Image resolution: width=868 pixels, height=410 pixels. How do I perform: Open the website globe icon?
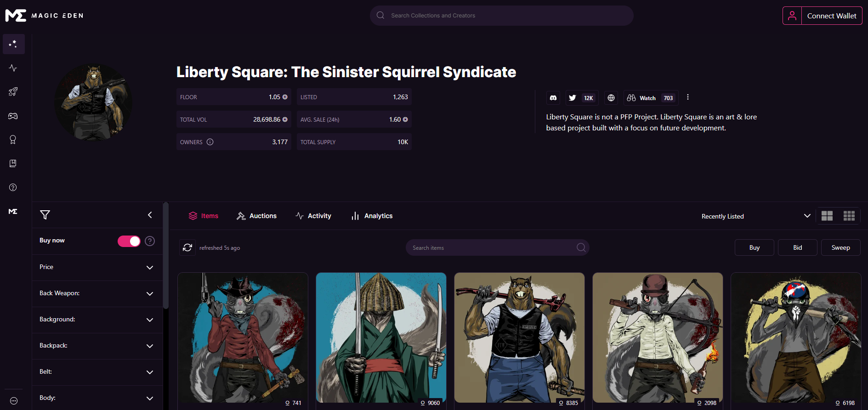pos(611,98)
